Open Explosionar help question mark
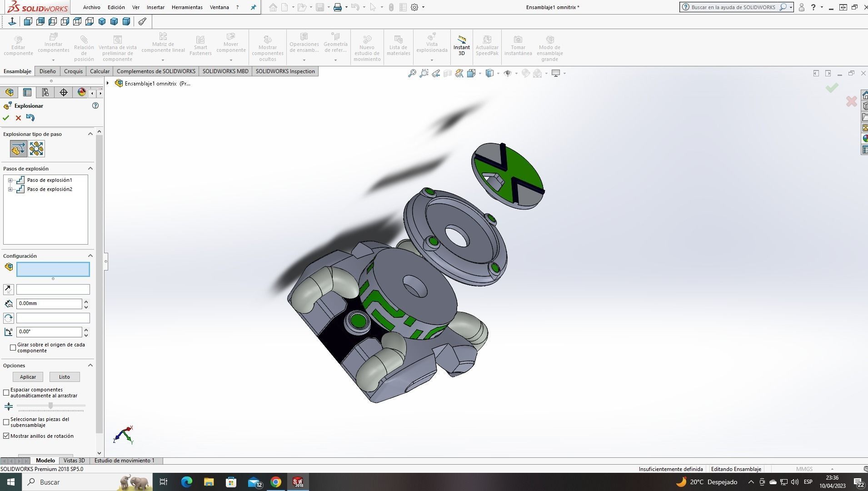Image resolution: width=868 pixels, height=491 pixels. (95, 105)
